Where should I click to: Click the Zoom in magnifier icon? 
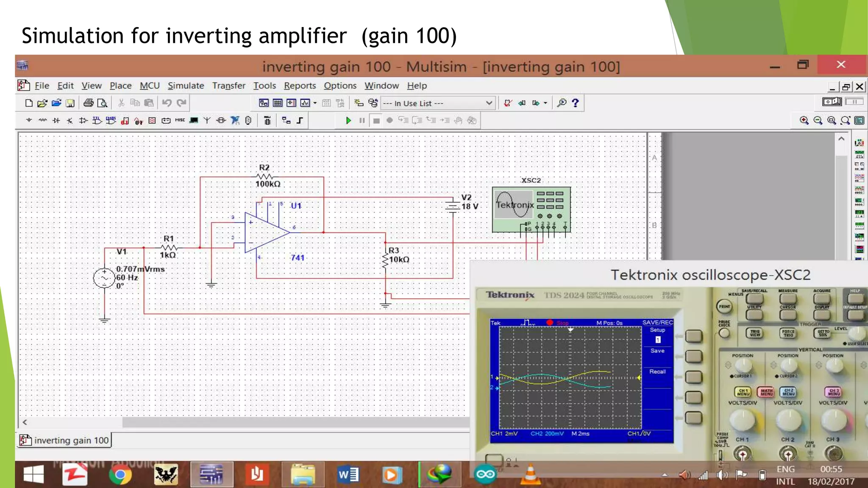pyautogui.click(x=804, y=120)
